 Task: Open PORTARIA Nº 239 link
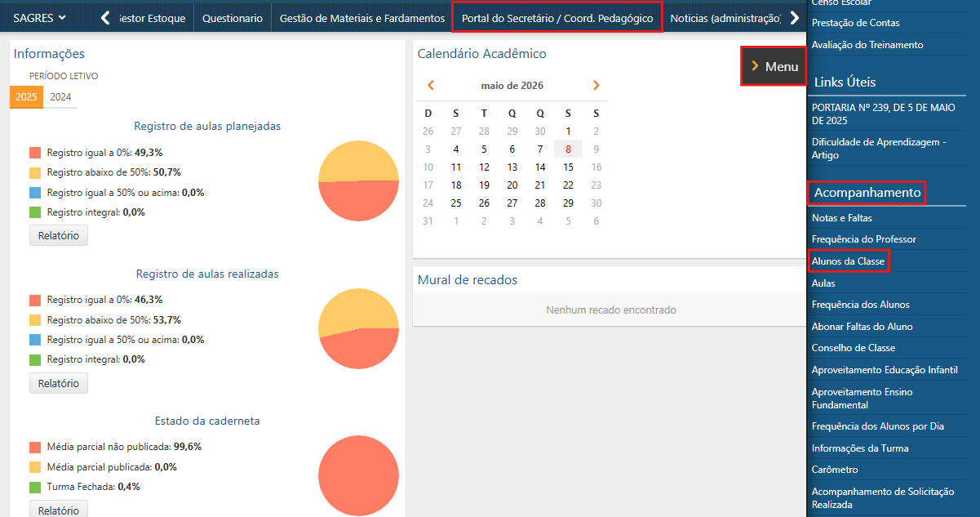(882, 114)
